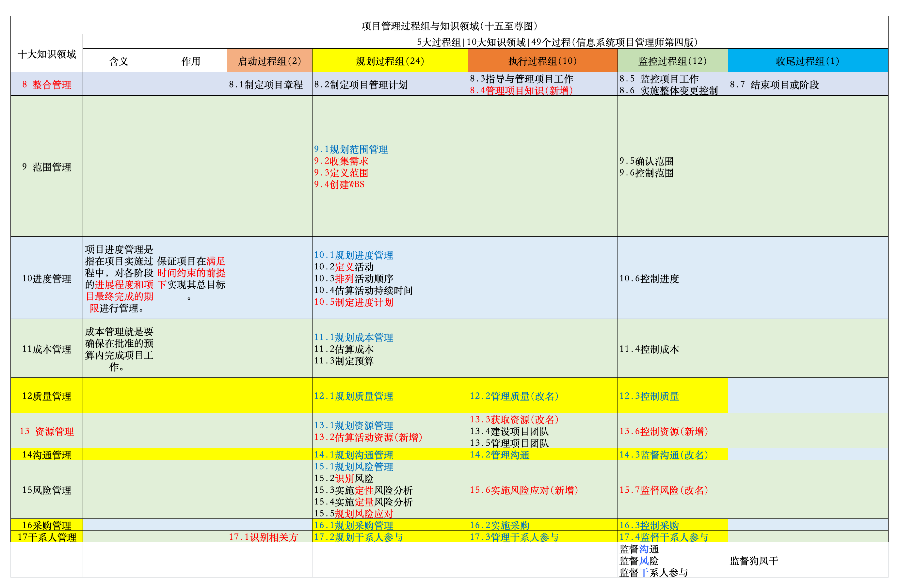The width and height of the screenshot is (899, 588).
Task: Click the 监控过程组(12) header cell
Action: pos(672,60)
